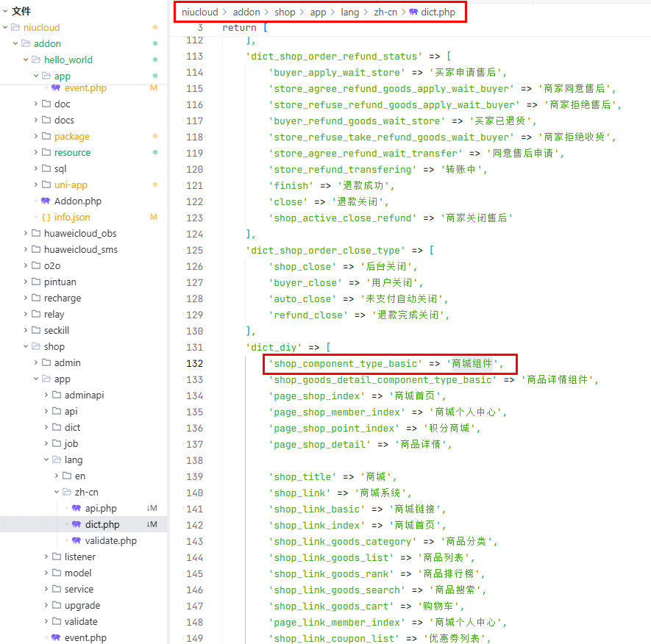Expand the seckill addon folder
The width and height of the screenshot is (651, 644).
(x=25, y=330)
